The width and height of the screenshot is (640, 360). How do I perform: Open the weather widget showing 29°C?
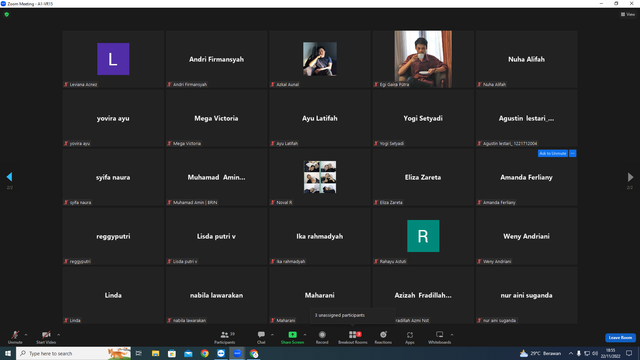coord(540,353)
